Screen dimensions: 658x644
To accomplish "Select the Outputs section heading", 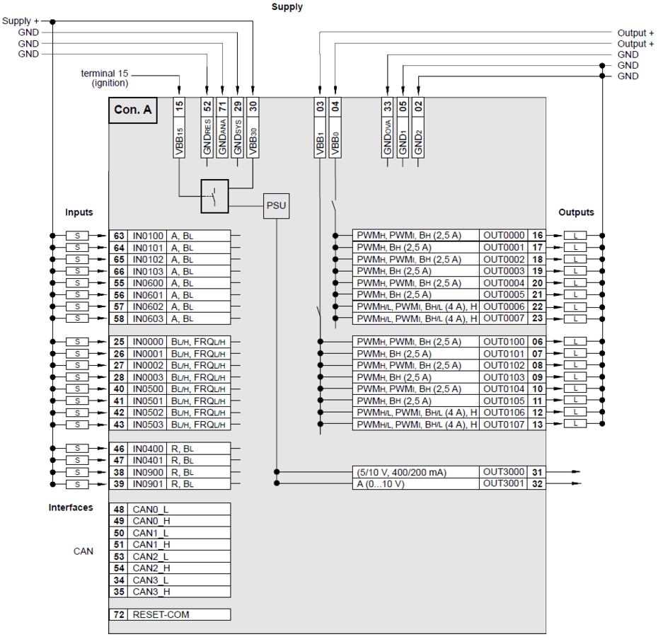I will pyautogui.click(x=577, y=212).
